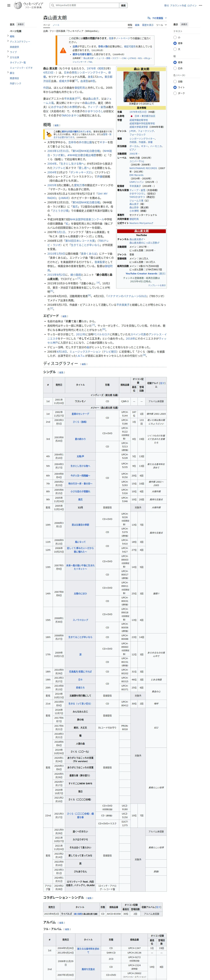Select the 自動 color mode

click(x=175, y=81)
